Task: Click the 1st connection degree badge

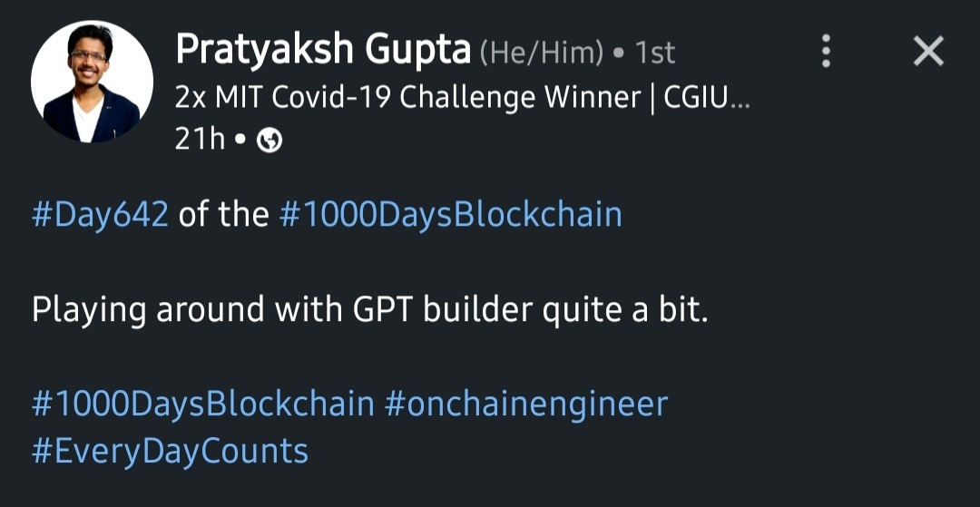Action: click(655, 54)
